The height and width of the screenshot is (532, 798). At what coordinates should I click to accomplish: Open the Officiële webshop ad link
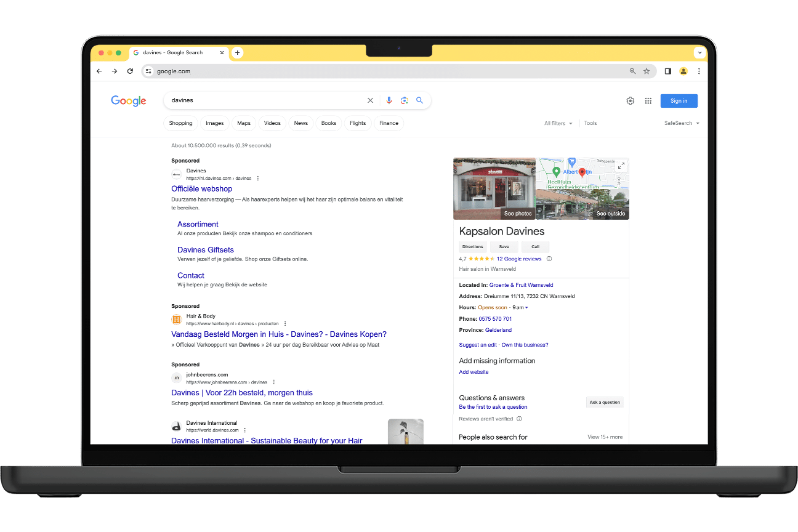click(202, 189)
